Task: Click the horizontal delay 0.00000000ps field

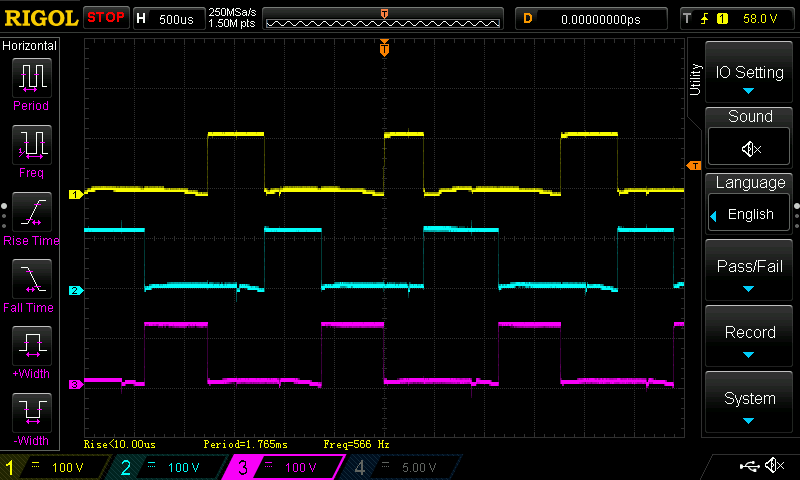Action: 591,19
